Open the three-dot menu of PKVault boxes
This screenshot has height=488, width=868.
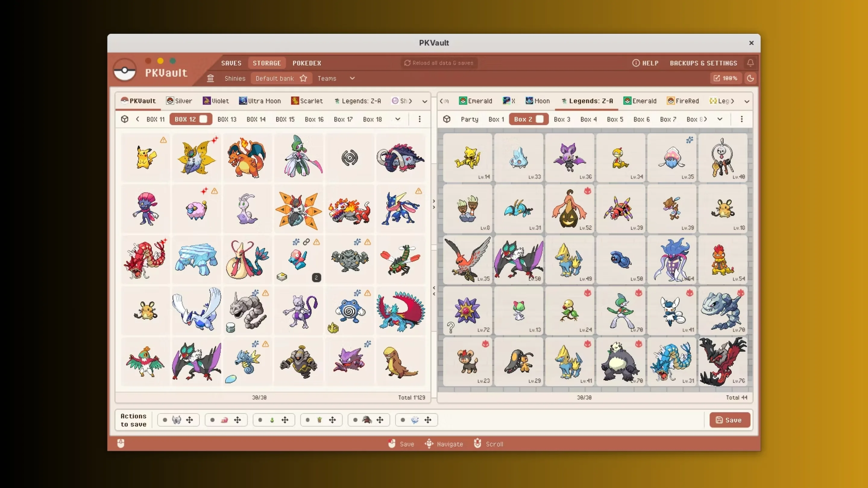(420, 119)
